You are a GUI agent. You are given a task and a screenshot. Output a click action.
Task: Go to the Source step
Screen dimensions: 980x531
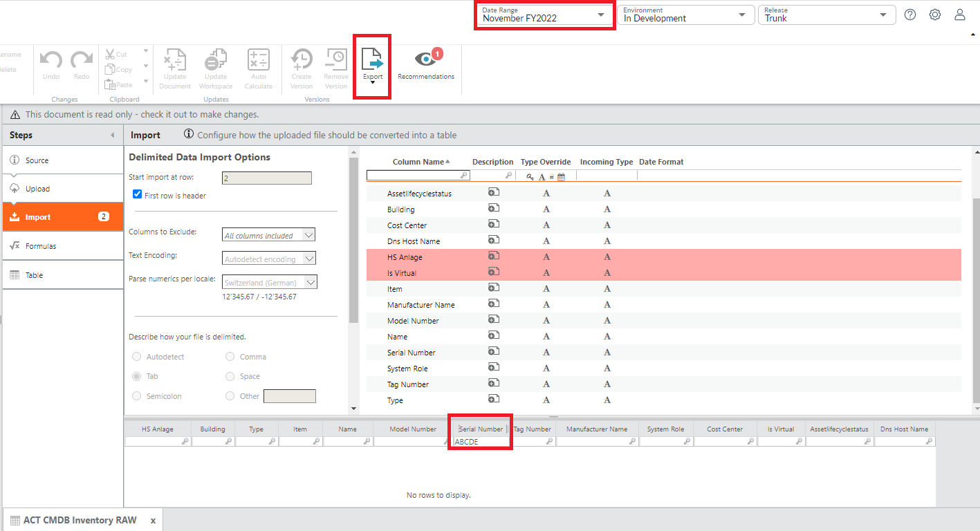click(63, 160)
